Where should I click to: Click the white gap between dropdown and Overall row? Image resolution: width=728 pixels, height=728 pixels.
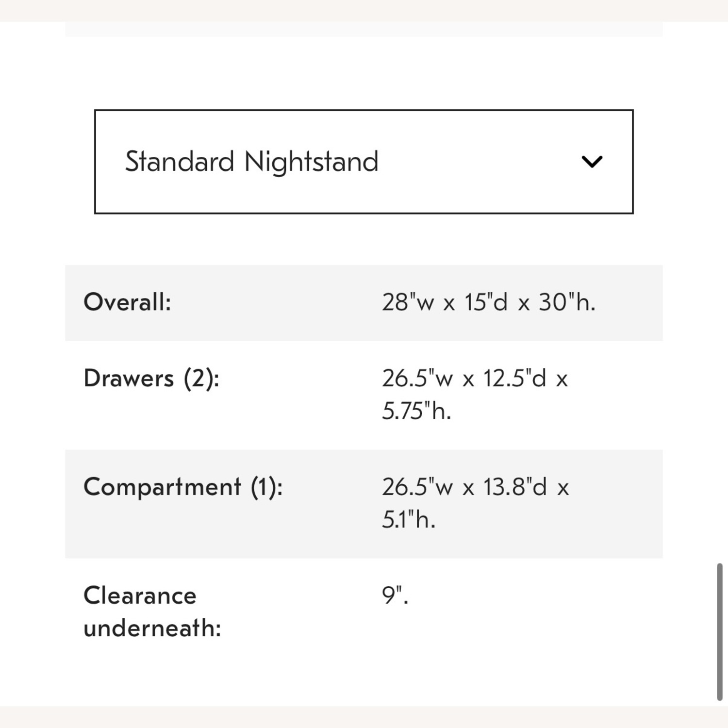364,239
